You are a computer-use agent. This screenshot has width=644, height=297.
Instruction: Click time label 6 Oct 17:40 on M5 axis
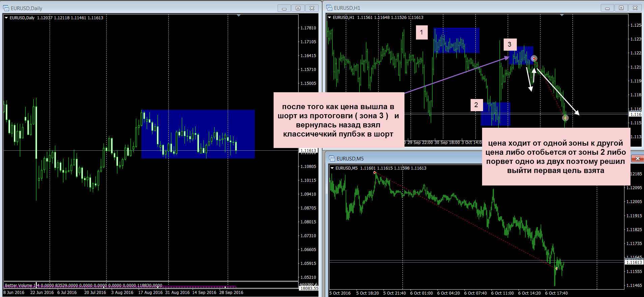click(x=556, y=293)
